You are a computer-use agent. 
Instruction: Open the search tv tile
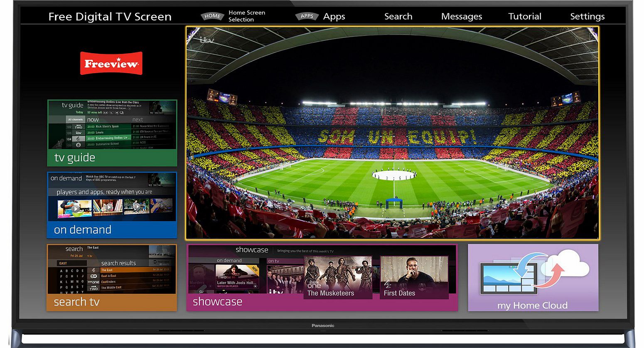112,277
